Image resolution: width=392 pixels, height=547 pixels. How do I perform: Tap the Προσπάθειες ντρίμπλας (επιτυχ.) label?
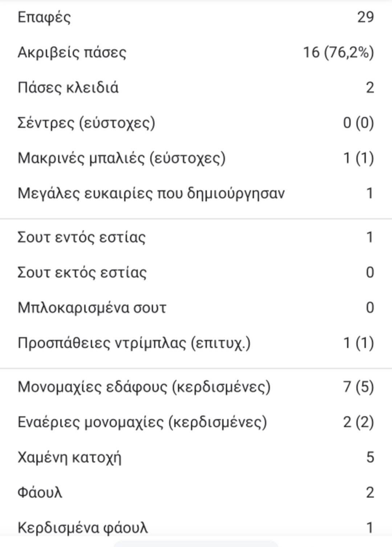(134, 343)
